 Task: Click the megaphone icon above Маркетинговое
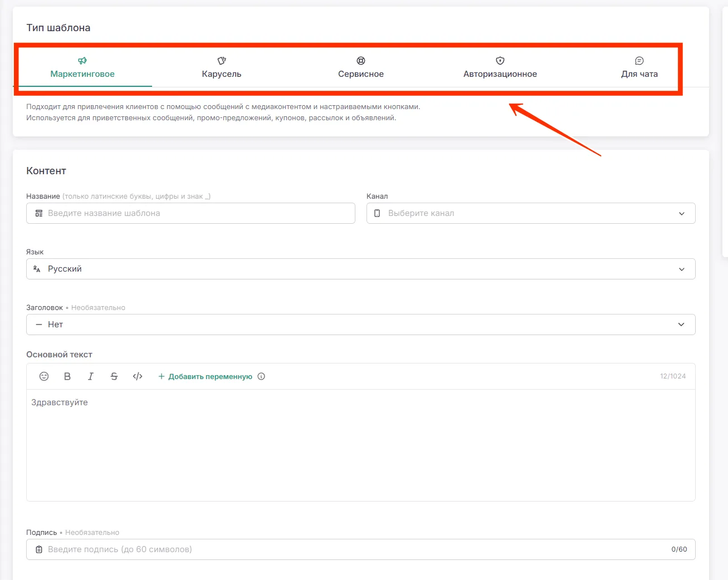click(82, 61)
